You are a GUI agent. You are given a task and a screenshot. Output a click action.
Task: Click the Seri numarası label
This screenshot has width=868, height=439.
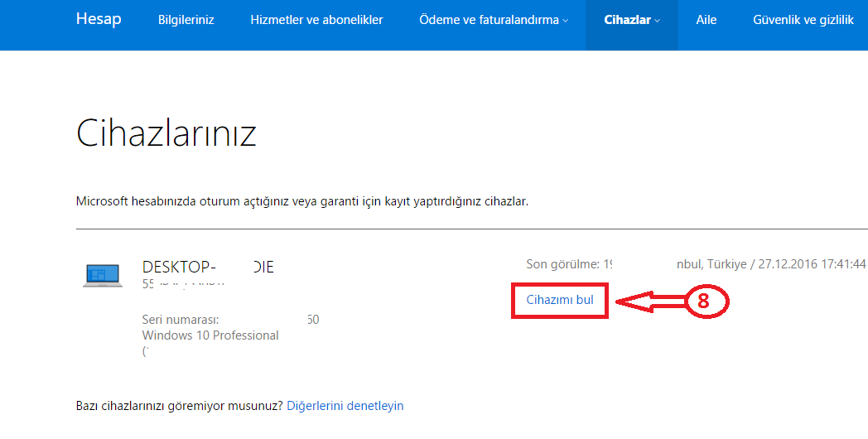181,320
